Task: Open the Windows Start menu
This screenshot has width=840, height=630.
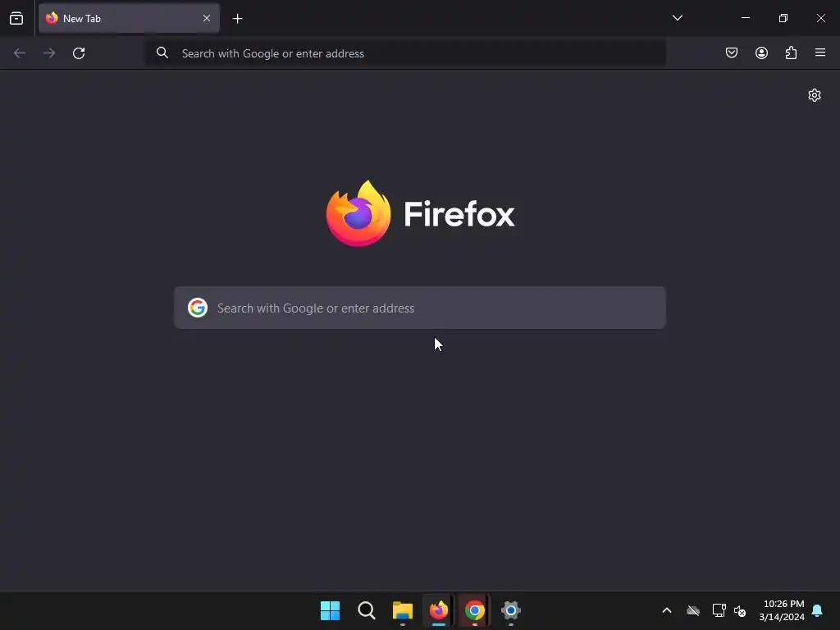Action: pos(330,610)
